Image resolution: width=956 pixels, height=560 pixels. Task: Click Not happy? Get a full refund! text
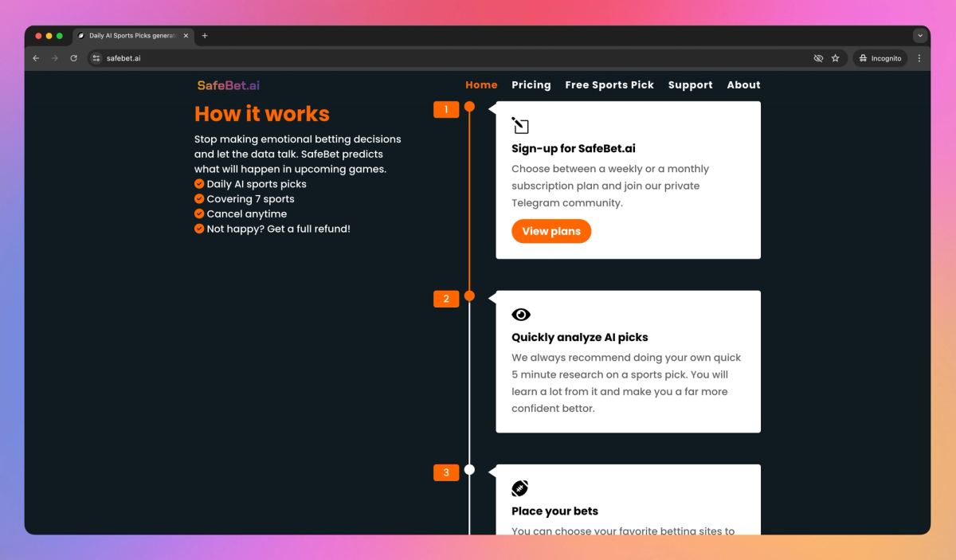(x=279, y=229)
